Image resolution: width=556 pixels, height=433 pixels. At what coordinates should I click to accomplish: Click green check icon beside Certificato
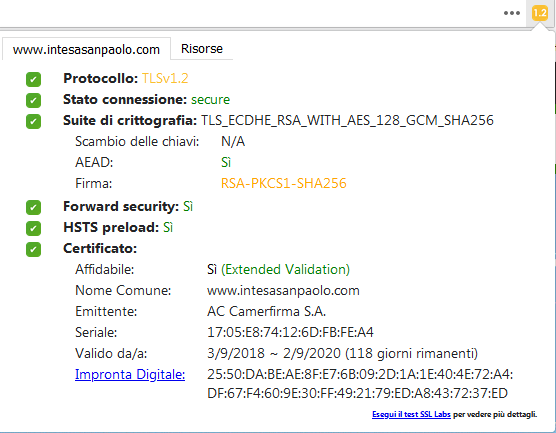[33, 249]
